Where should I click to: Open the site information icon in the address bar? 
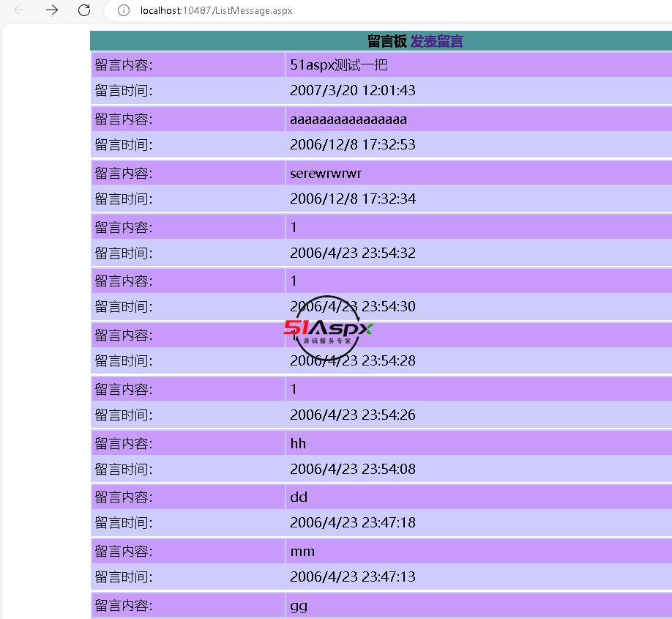[124, 10]
